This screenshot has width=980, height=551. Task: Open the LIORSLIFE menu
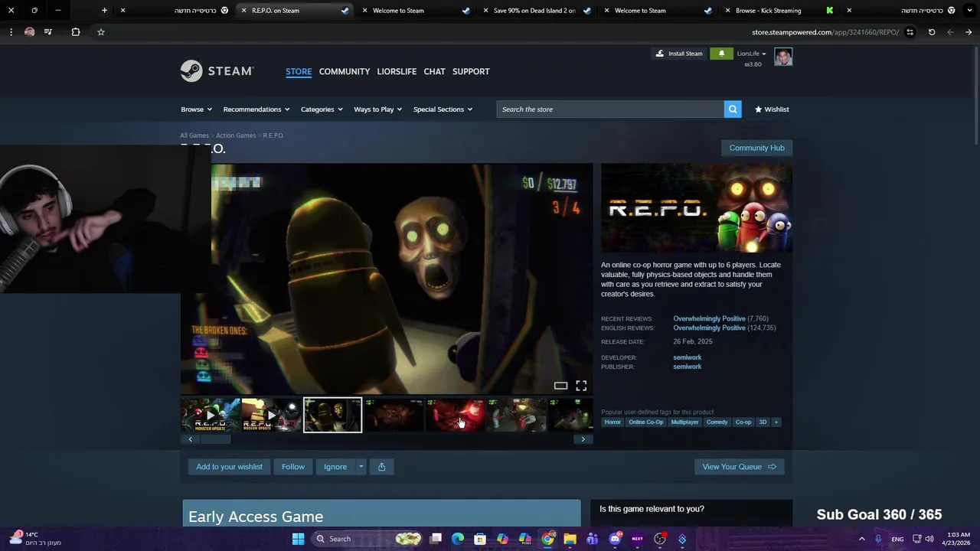click(397, 71)
